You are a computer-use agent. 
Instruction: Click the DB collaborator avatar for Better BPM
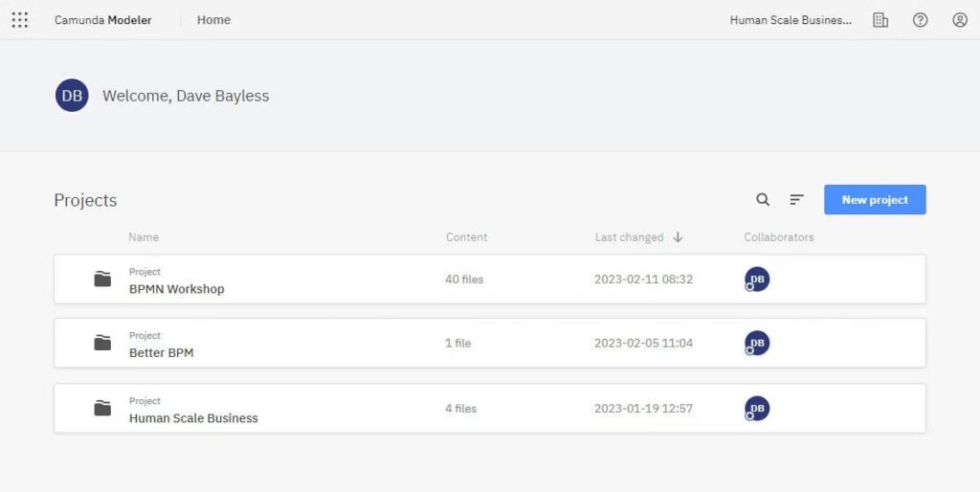tap(757, 343)
